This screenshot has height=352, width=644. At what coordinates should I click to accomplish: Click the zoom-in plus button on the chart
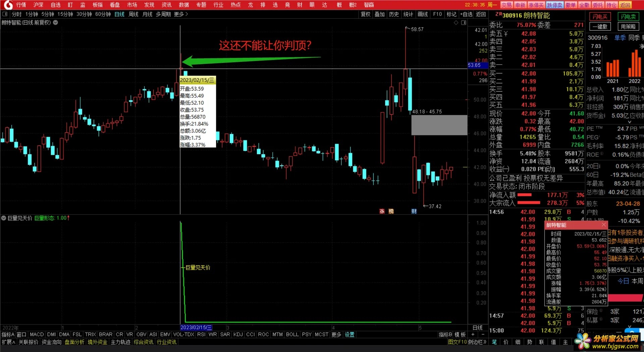point(473,335)
